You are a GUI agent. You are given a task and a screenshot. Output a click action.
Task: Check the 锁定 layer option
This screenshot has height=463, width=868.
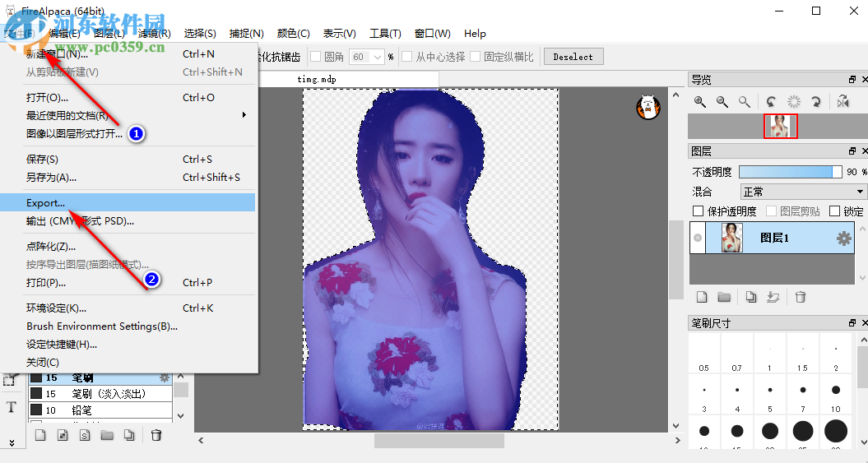[x=835, y=211]
